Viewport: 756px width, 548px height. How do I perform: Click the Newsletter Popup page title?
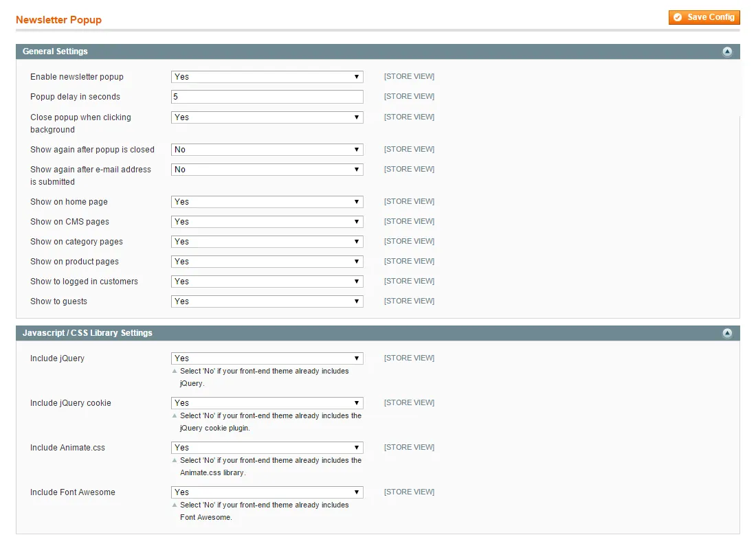(59, 20)
